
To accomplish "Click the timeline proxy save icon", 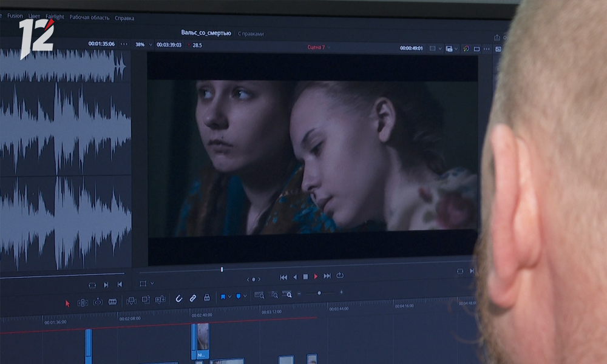I will click(x=449, y=49).
